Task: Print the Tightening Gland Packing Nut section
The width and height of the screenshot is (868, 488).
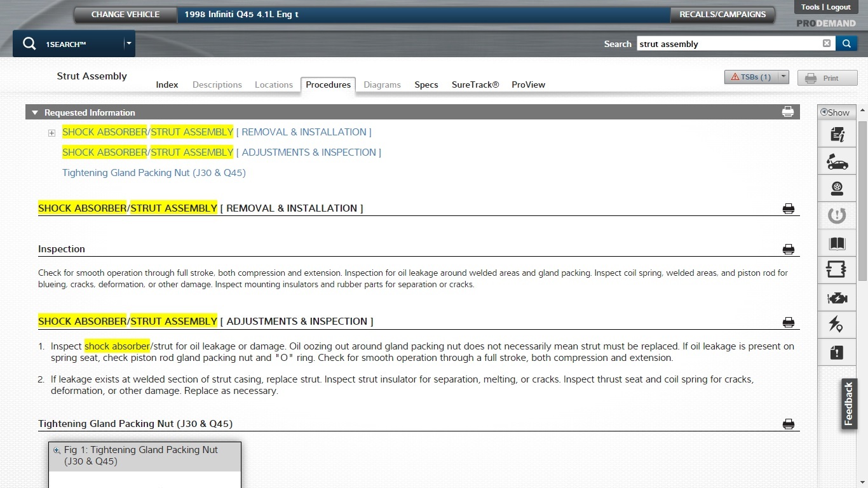Action: [x=789, y=424]
